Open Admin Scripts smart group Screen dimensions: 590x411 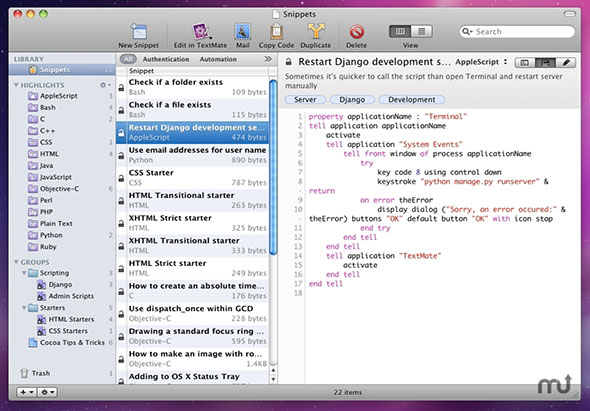tap(62, 296)
